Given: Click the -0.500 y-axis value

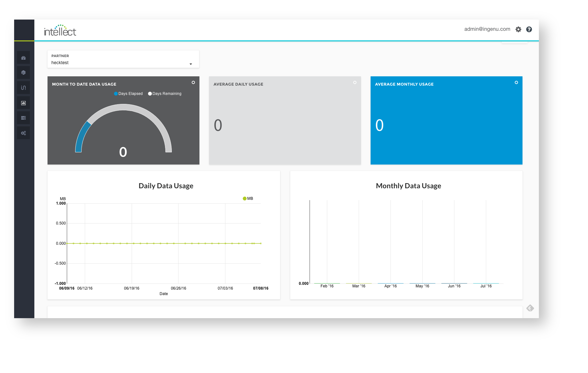Looking at the screenshot, I should (60, 263).
